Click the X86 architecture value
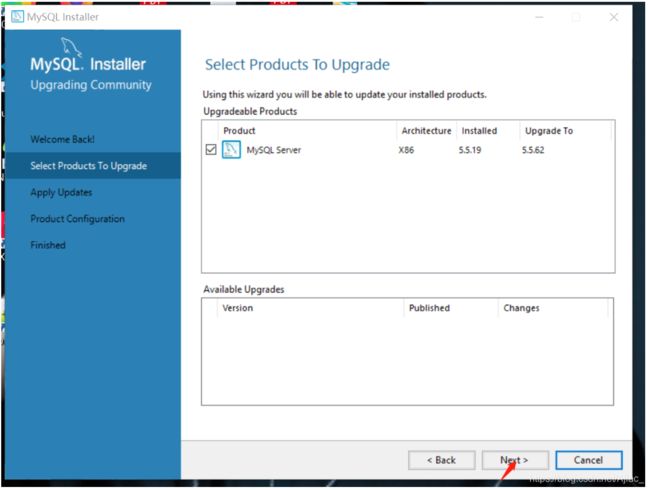The height and width of the screenshot is (490, 650). 406,150
